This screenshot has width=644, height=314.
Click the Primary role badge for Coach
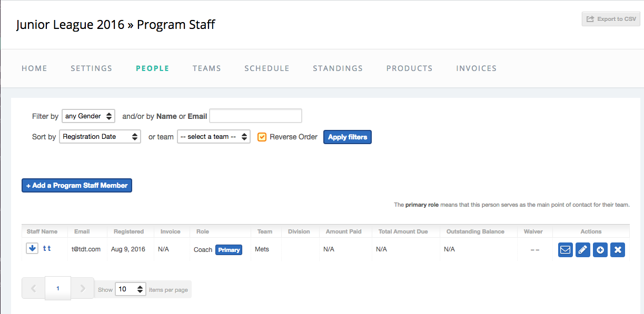coord(229,250)
